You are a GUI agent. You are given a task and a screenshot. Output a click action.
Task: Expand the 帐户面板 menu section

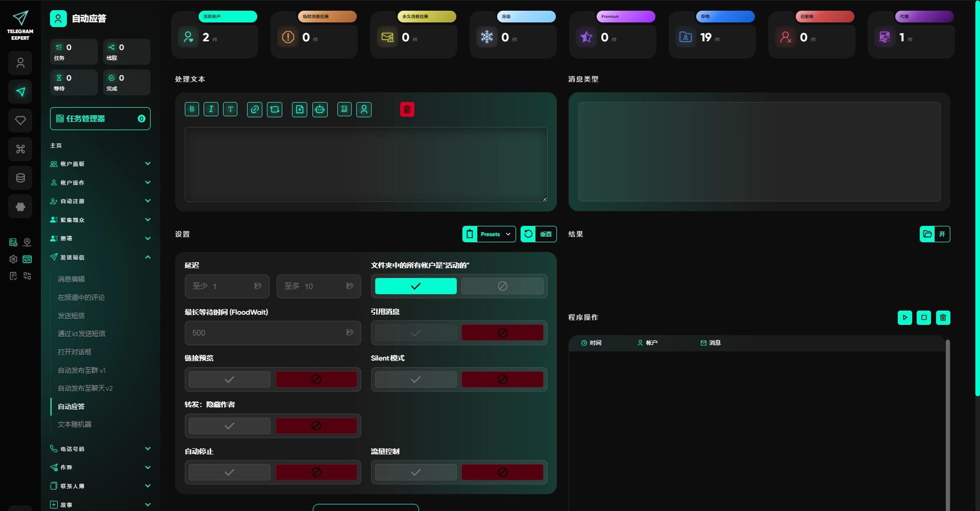(100, 164)
